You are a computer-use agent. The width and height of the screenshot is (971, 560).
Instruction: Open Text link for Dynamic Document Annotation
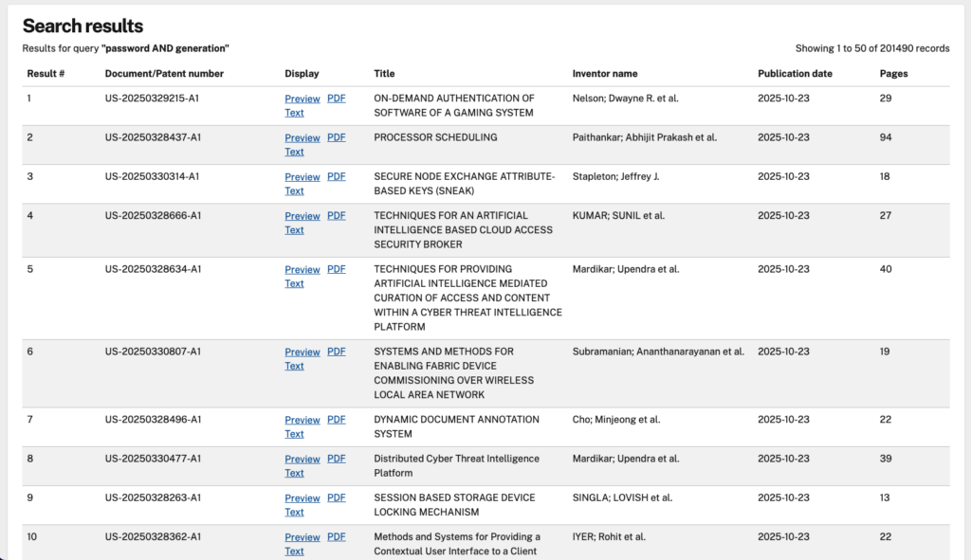point(294,434)
